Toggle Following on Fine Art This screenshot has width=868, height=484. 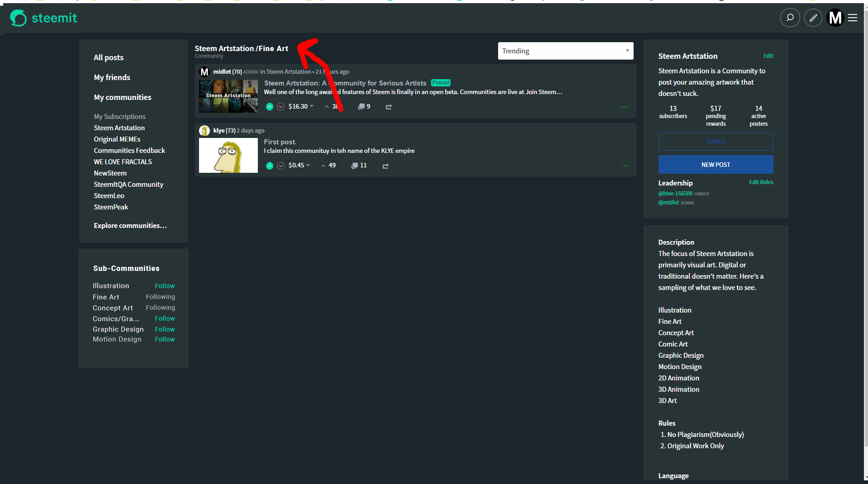(160, 297)
